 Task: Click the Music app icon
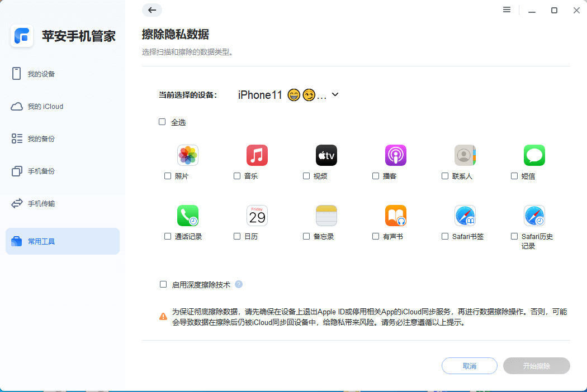257,155
